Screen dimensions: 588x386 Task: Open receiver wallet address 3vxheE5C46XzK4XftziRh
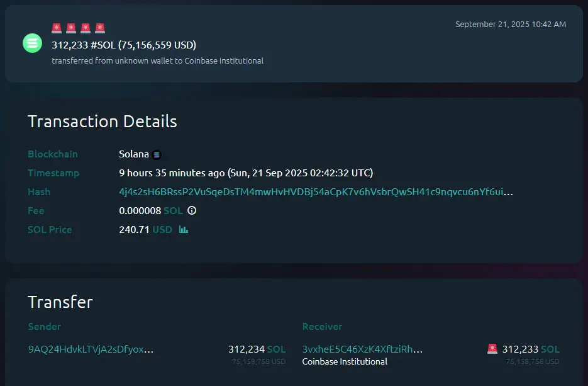point(362,349)
